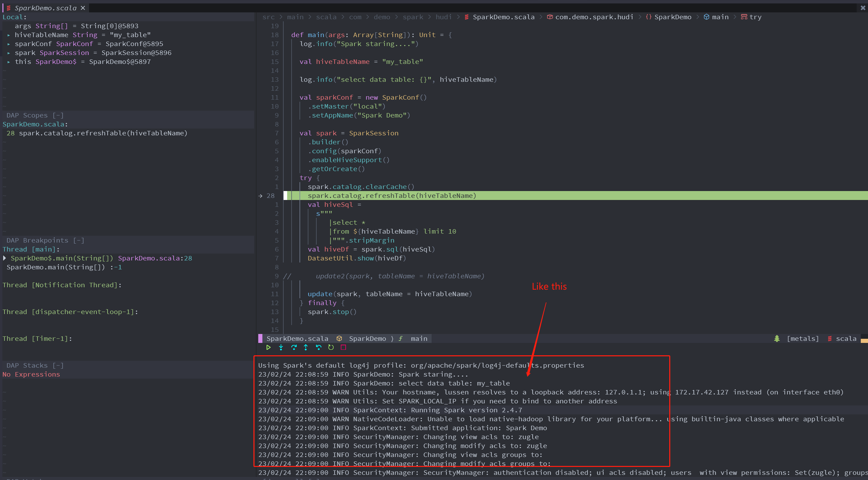Select the Thread [Notification Thread] entry
The image size is (868, 480).
[x=62, y=285]
